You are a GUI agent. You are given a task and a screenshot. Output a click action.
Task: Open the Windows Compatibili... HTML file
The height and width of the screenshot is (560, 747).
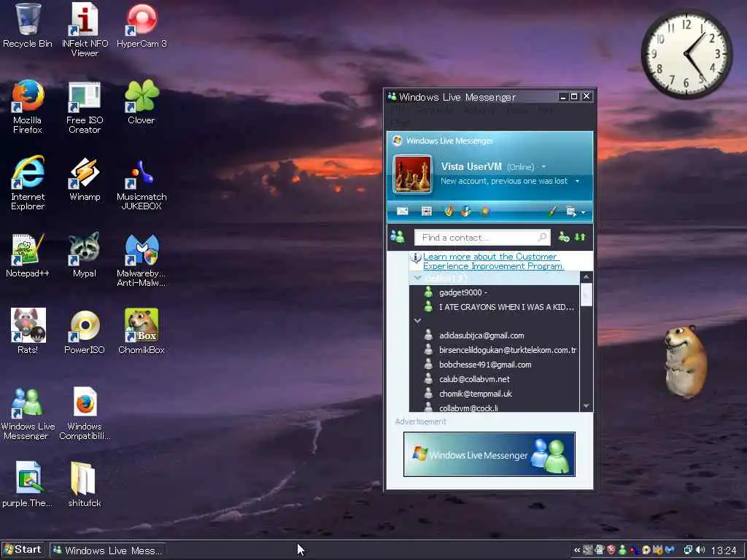(x=85, y=413)
